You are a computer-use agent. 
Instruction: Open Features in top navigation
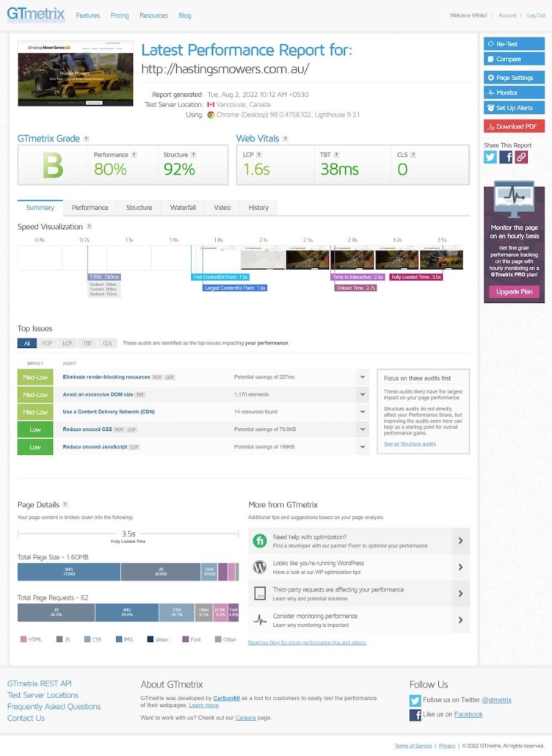88,15
